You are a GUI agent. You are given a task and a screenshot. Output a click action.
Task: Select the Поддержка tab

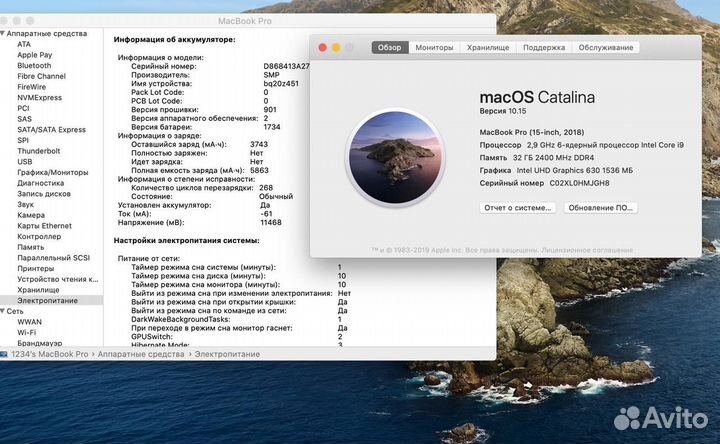544,47
